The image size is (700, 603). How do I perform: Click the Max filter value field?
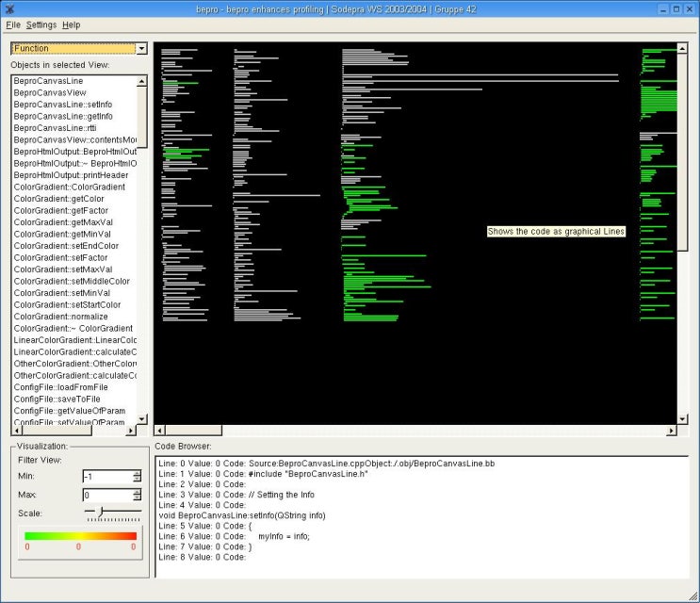click(x=107, y=495)
